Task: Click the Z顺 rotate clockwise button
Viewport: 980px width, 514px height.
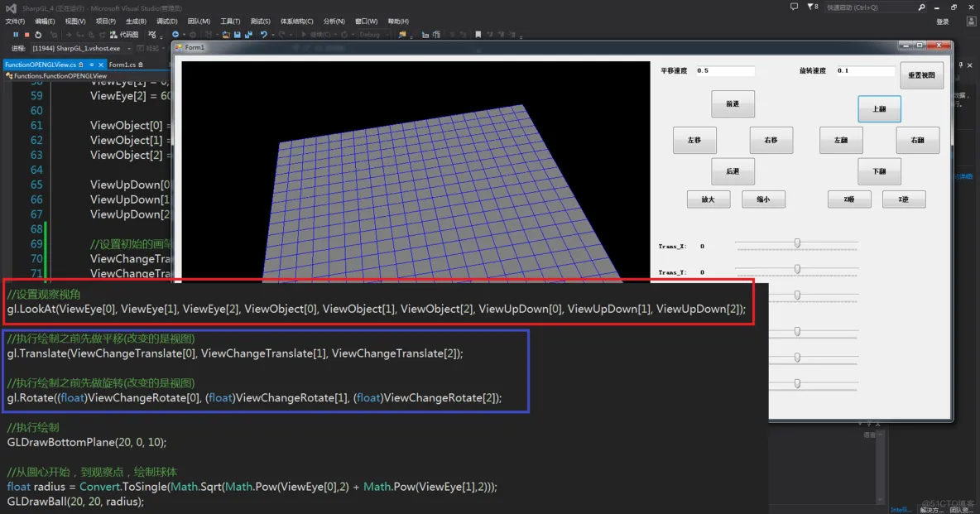Action: pyautogui.click(x=848, y=199)
